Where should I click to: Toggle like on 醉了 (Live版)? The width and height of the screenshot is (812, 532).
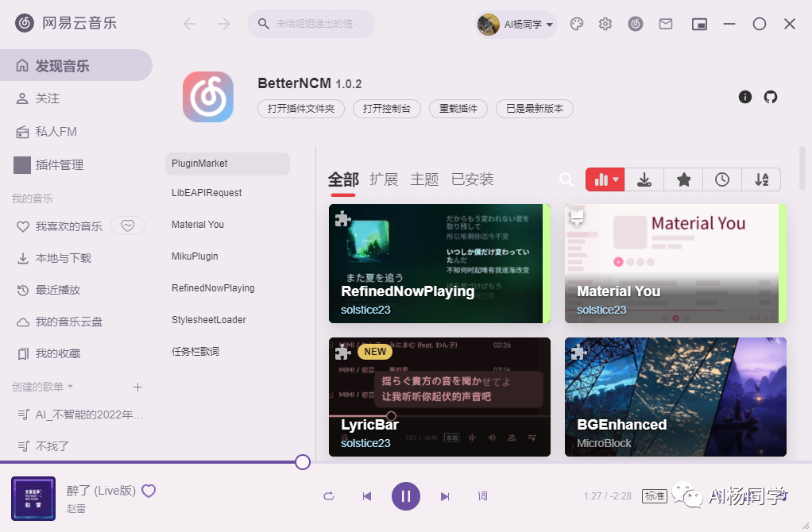pyautogui.click(x=149, y=491)
